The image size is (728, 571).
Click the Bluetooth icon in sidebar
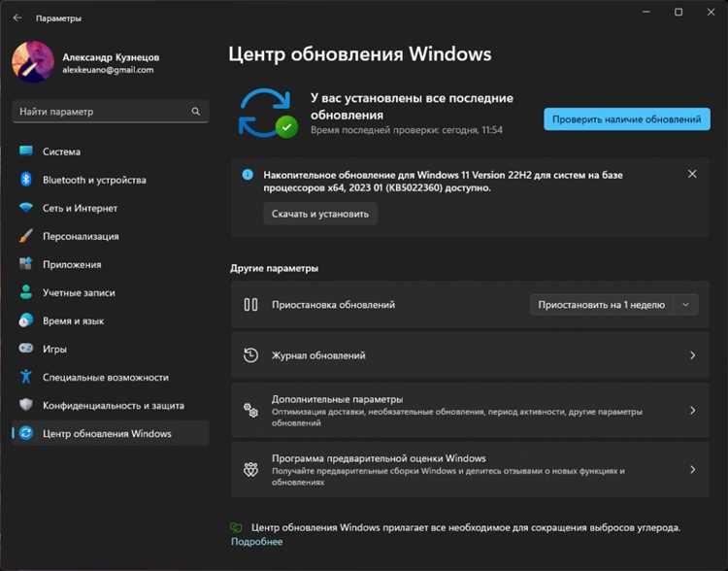[26, 180]
